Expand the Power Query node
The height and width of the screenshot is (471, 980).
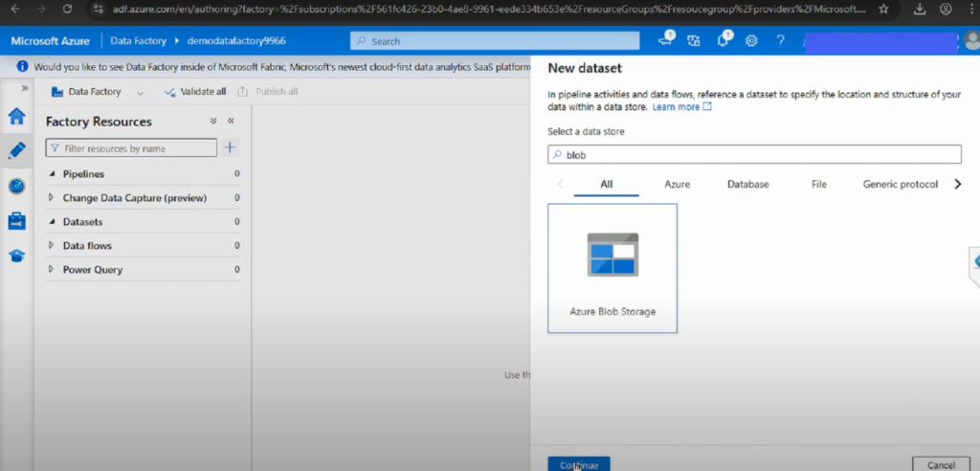click(x=52, y=270)
